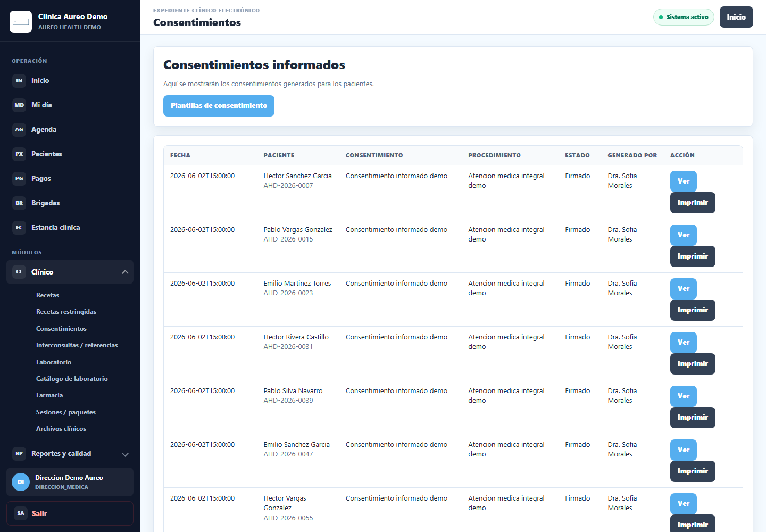The width and height of the screenshot is (766, 532).
Task: Click the GENERADO POR column header
Action: tap(632, 155)
